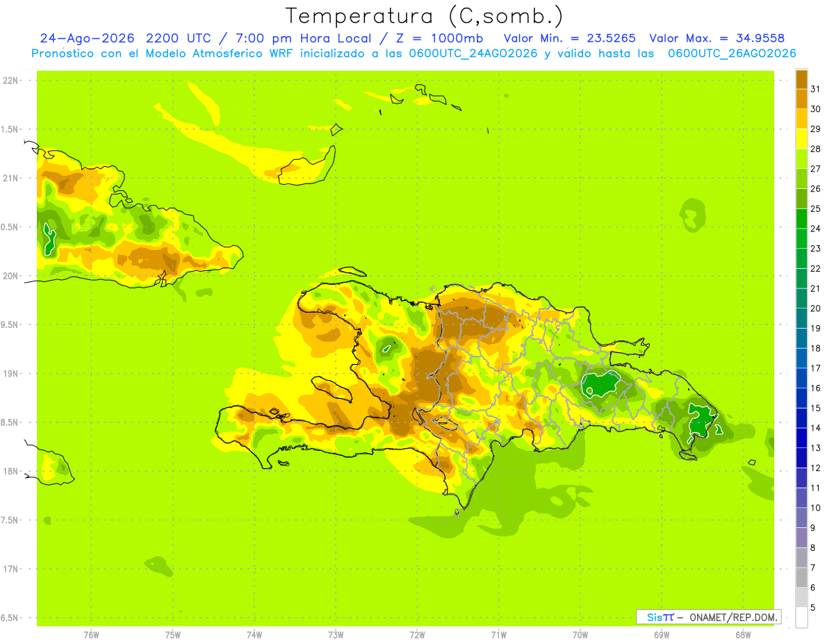Click the valid-until time "0600UTC_26AGO2026"
The height and width of the screenshot is (644, 834).
tap(732, 53)
